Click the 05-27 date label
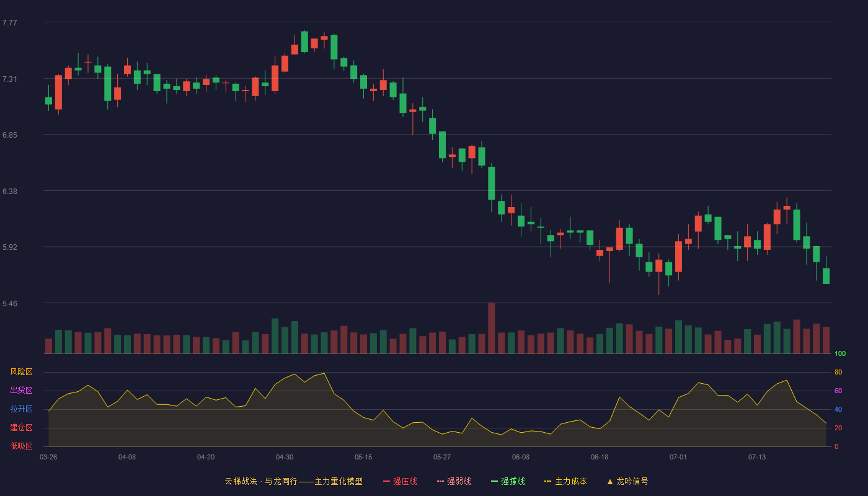The image size is (868, 496). (x=442, y=457)
